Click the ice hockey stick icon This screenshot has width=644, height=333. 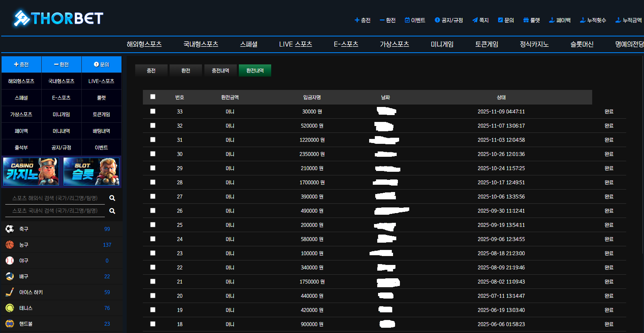[10, 292]
